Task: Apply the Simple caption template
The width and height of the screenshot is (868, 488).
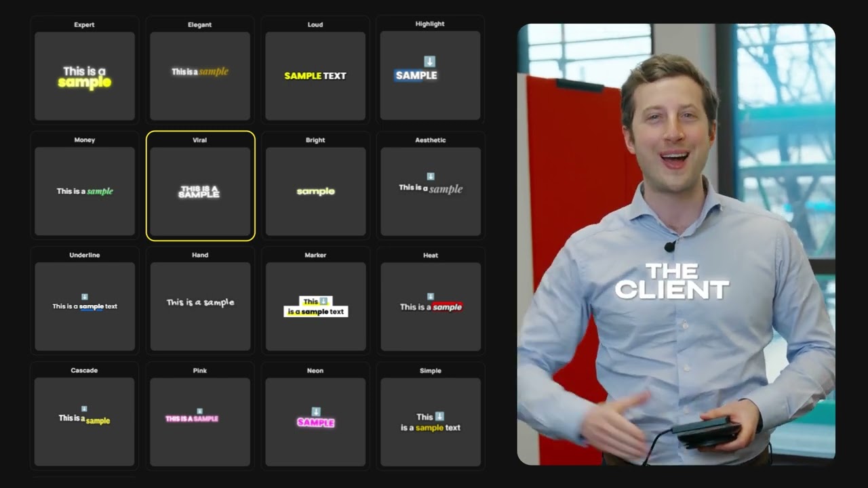Action: [x=431, y=415]
